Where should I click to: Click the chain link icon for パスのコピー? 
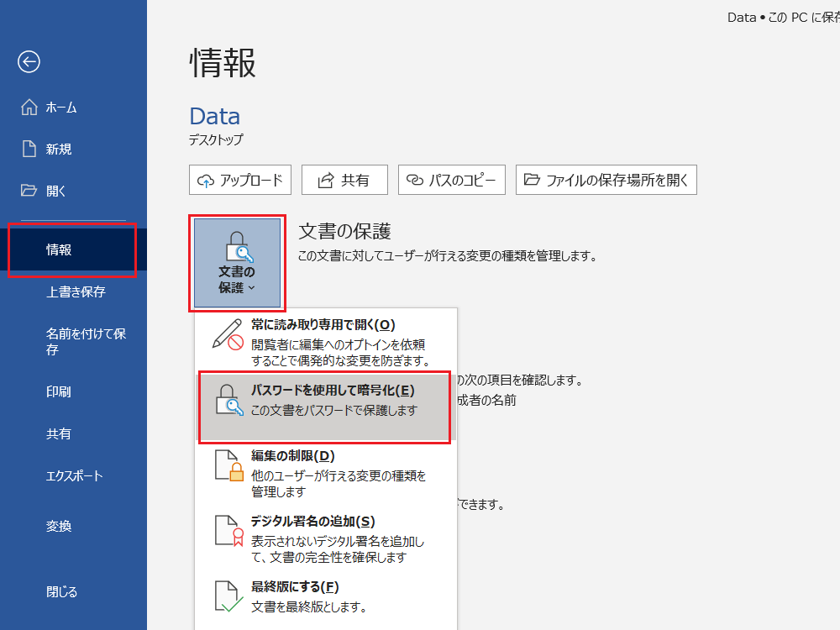tap(415, 180)
